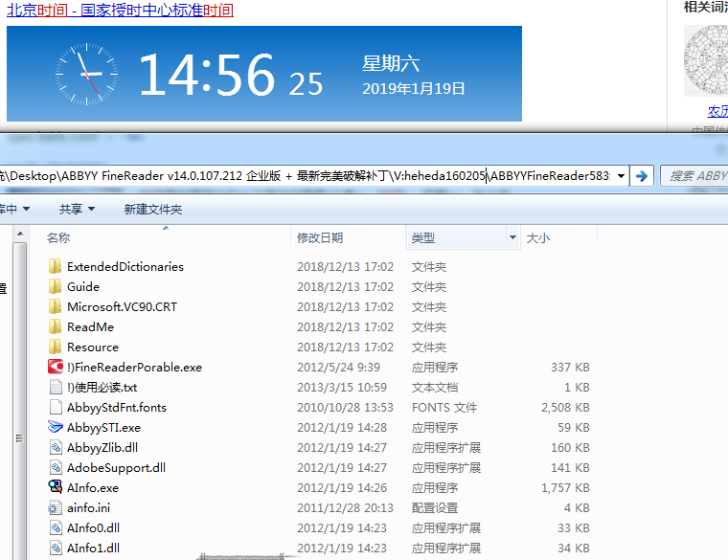Click the 搜索 ABBYY search box
Screen dimensions: 728x560
click(x=694, y=176)
